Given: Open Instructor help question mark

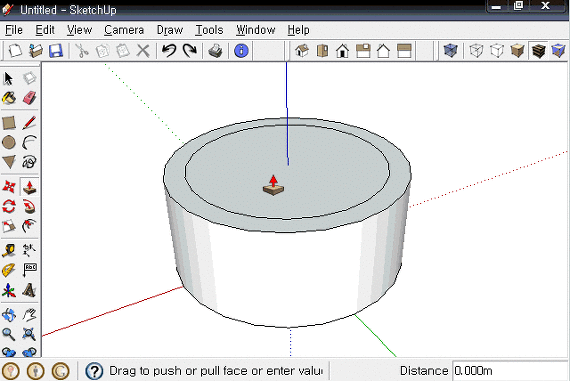Looking at the screenshot, I should point(94,371).
